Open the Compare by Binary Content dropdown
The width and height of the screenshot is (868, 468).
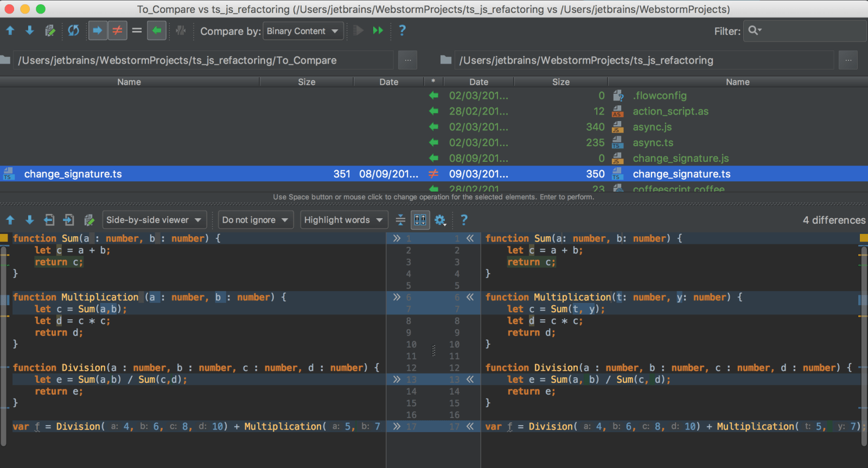302,31
